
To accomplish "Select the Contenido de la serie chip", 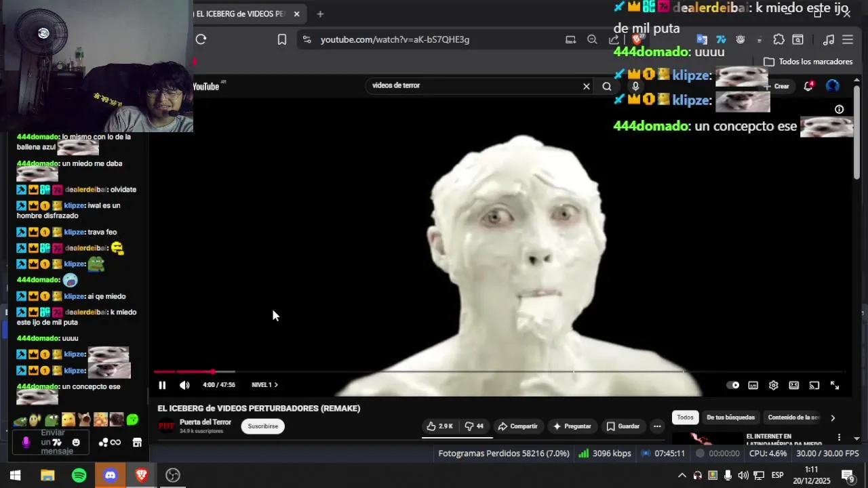I will pyautogui.click(x=793, y=418).
